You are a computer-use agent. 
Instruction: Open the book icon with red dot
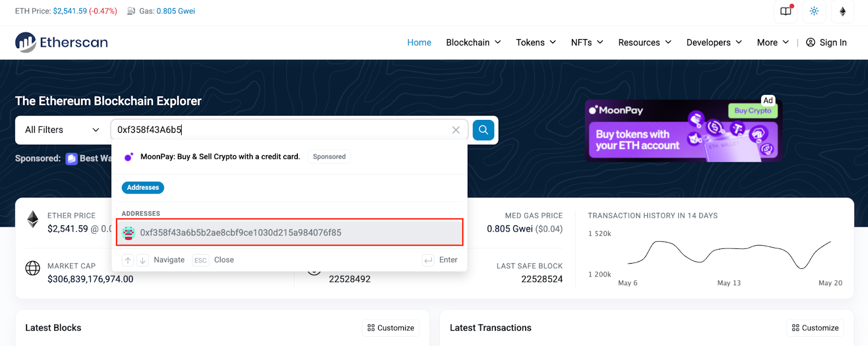pyautogui.click(x=786, y=11)
